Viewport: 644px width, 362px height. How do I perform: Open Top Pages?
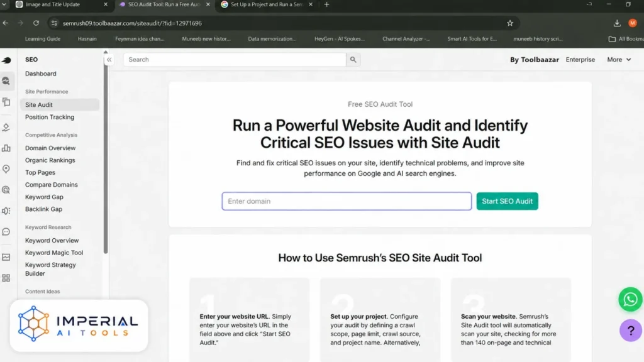[x=40, y=172]
